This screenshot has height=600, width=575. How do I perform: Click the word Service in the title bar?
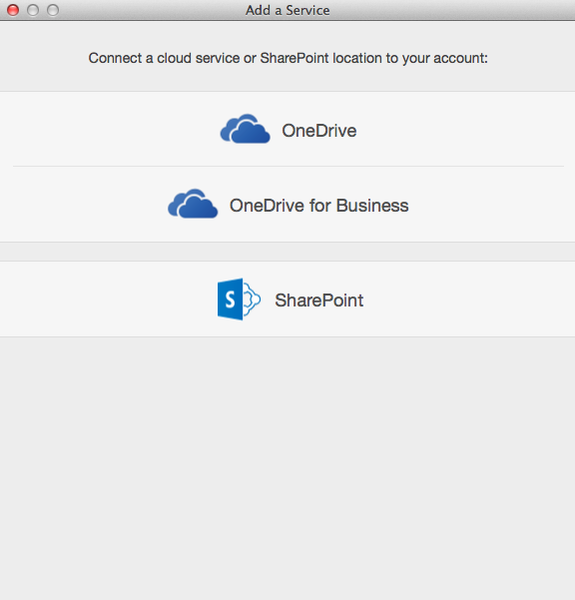[x=308, y=10]
